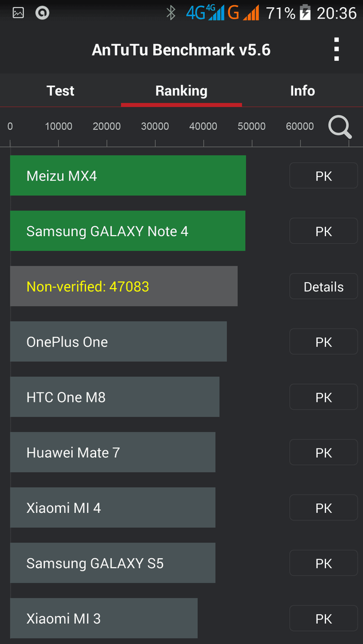
Task: Select the Ranking tab
Action: pyautogui.click(x=181, y=91)
